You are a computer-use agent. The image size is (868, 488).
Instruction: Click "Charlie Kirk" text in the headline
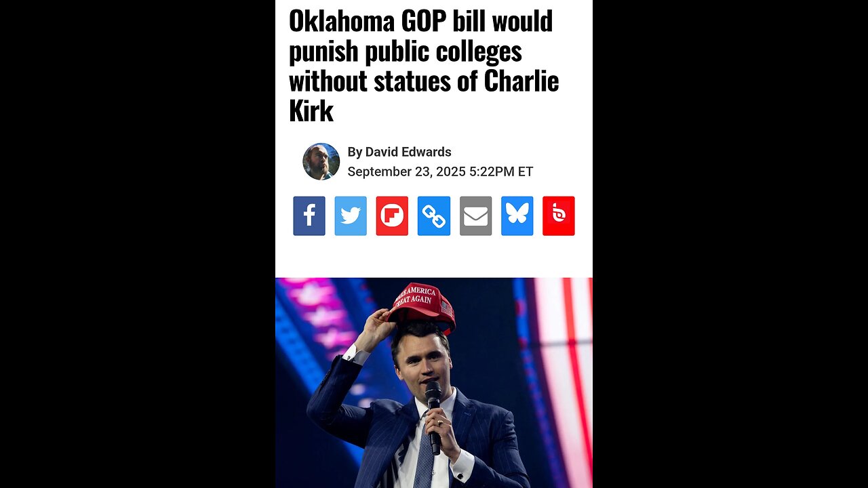tap(424, 95)
